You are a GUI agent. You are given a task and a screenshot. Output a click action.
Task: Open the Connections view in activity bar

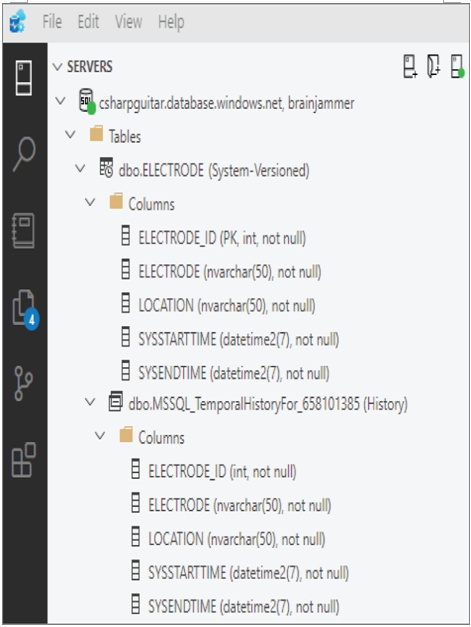click(24, 78)
